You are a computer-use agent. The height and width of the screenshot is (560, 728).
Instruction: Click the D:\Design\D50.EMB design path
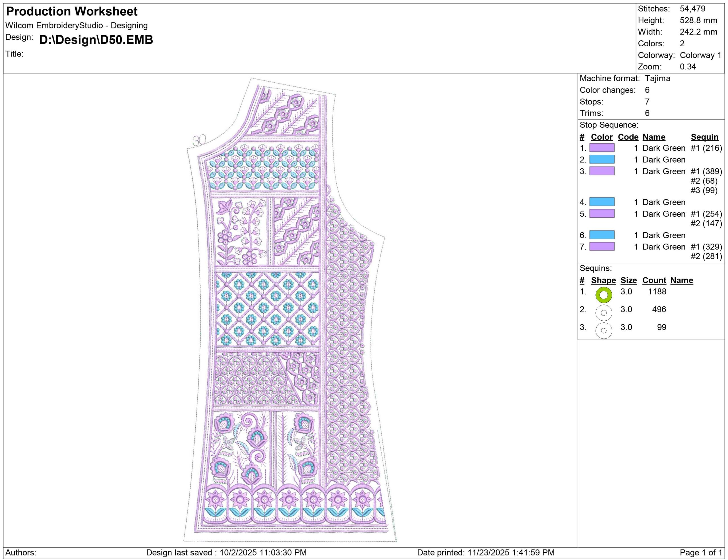tap(96, 40)
